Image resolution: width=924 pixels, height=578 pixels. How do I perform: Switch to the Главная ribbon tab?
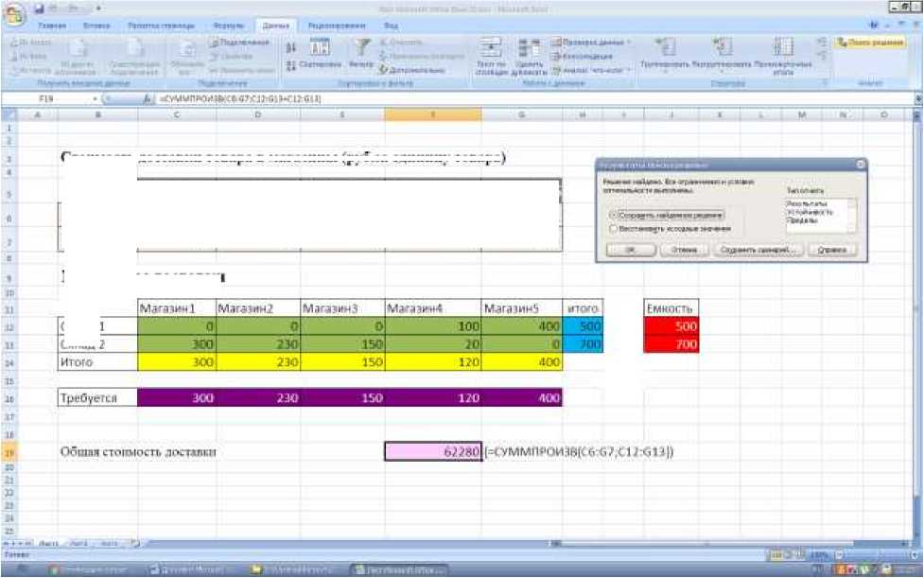click(x=51, y=25)
